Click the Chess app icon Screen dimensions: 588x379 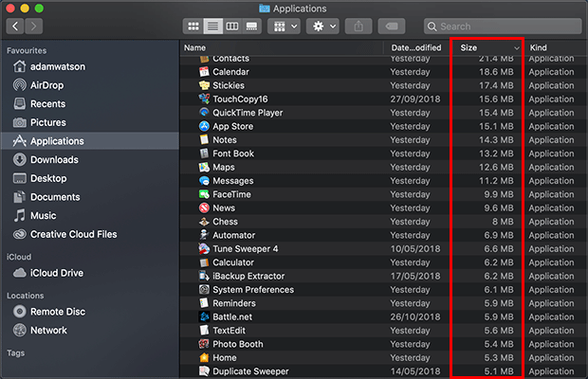tap(204, 222)
